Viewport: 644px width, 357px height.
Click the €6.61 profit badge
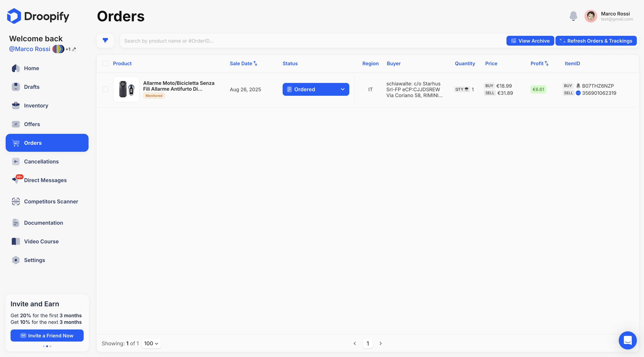point(538,89)
